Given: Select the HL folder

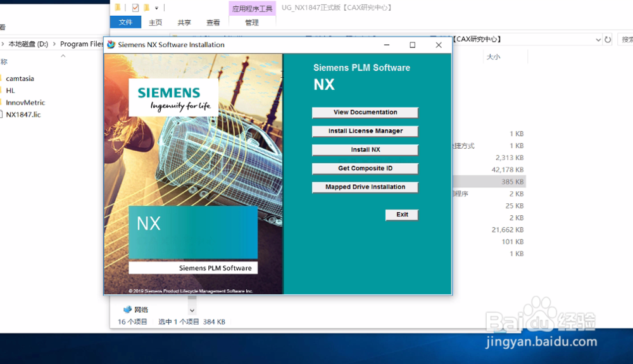Looking at the screenshot, I should coord(11,91).
